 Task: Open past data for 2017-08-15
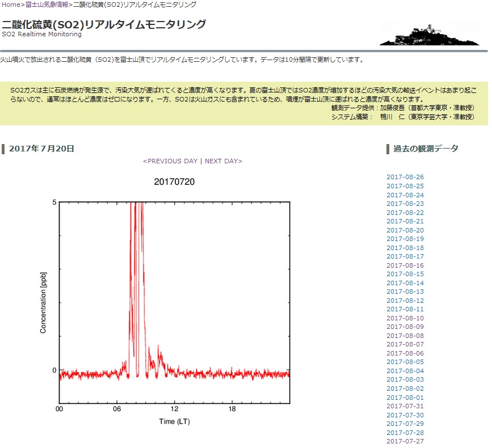[405, 274]
